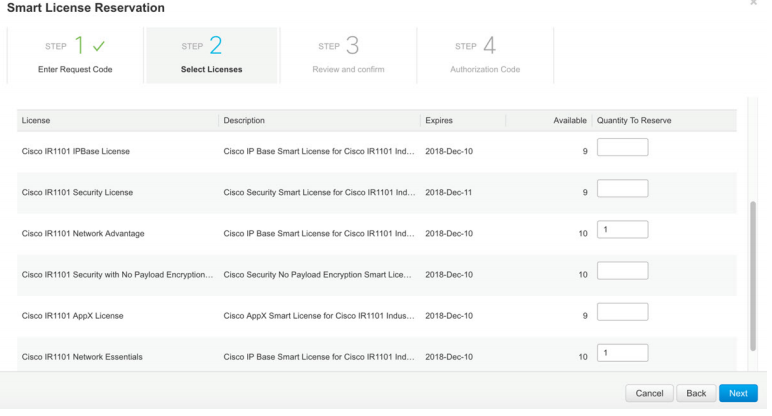Focus quantity field for IR1101 IPBase License
This screenshot has height=416, width=772.
pyautogui.click(x=622, y=147)
